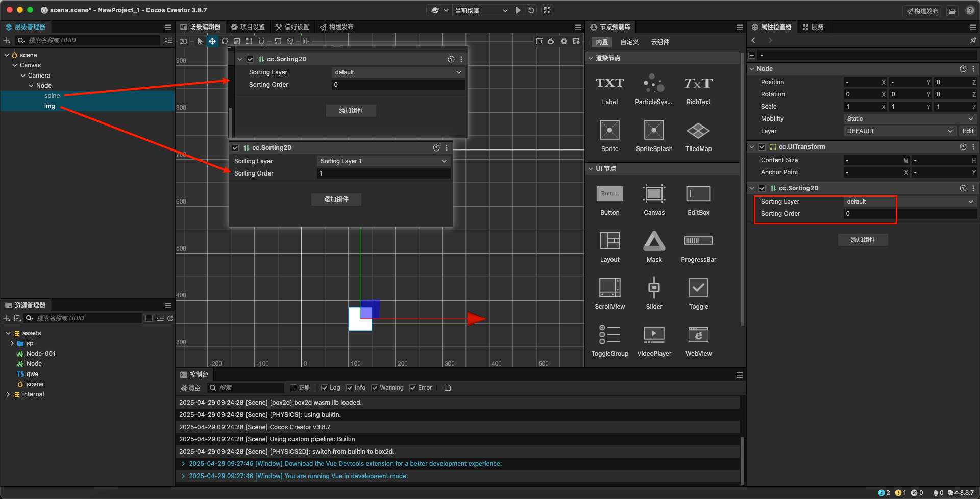The width and height of the screenshot is (980, 499).
Task: Expand the internal assets folder
Action: [x=8, y=394]
